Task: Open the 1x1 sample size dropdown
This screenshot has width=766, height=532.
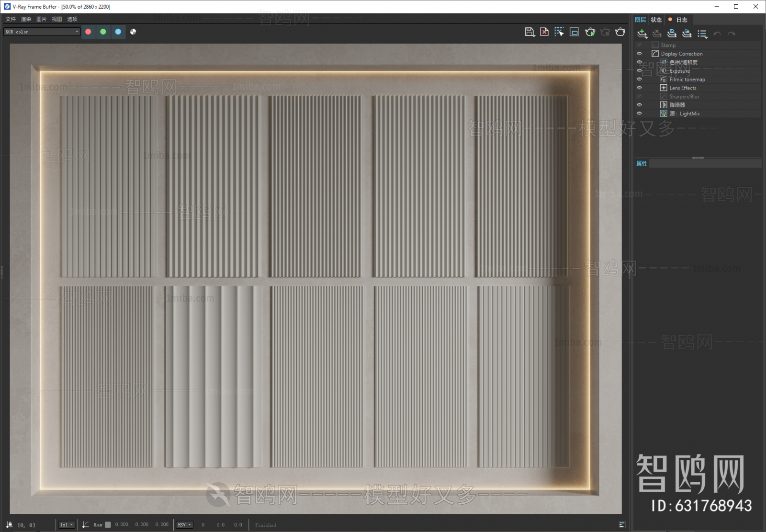Action: 67,525
